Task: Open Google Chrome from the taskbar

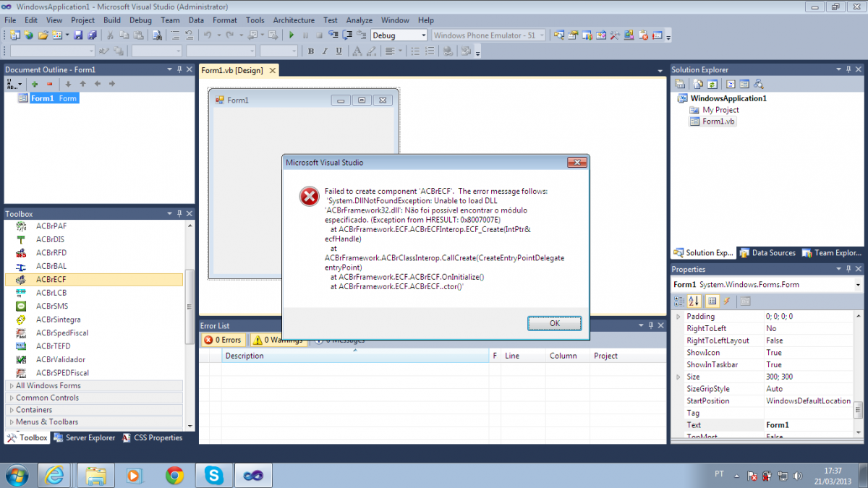Action: (174, 475)
